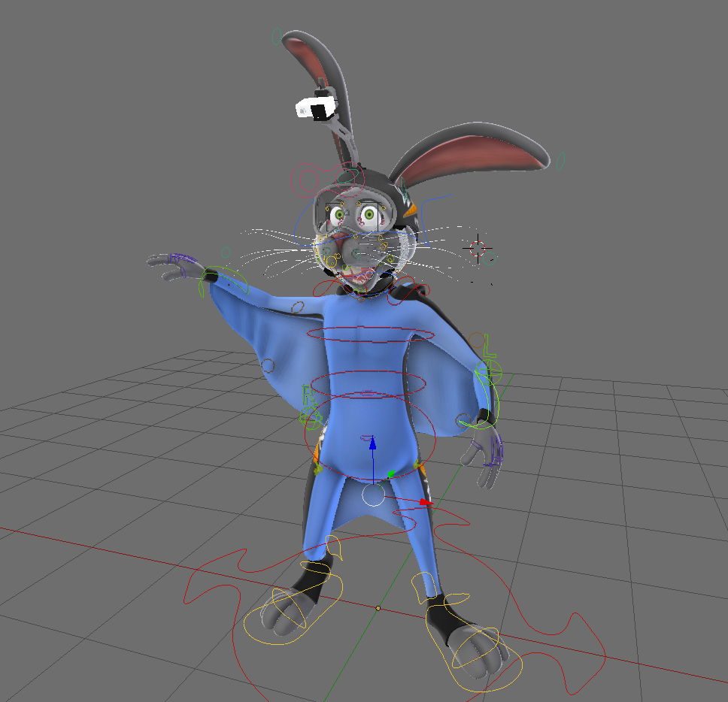Select the red wavy root control outline
Image resolution: width=728 pixels, height=702 pixels.
tap(395, 604)
